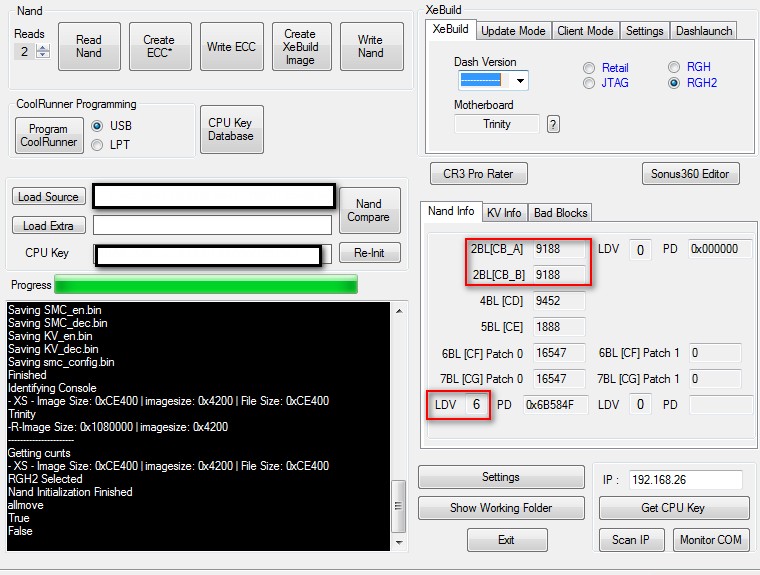760x575 pixels.
Task: Click 4BL [CD] value 9452
Action: click(559, 301)
